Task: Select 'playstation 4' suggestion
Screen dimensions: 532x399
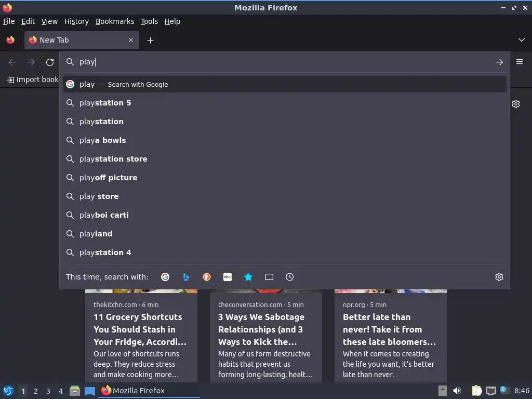Action: coord(285,252)
